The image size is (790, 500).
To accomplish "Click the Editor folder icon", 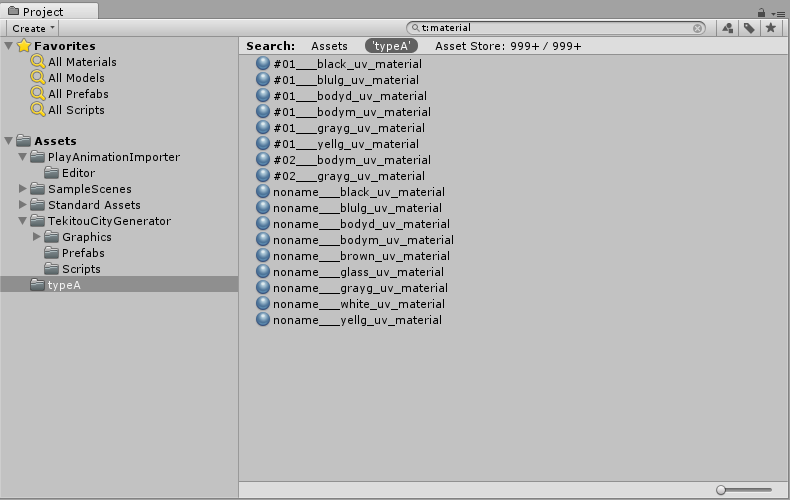I will 51,173.
